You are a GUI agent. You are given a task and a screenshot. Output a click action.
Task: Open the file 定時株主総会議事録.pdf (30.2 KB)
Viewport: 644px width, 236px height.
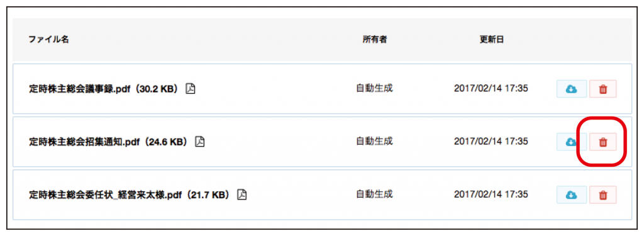(x=105, y=89)
